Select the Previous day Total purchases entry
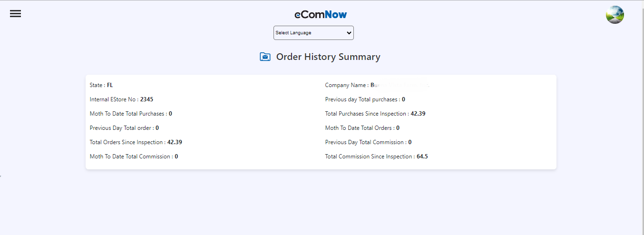Screen dimensions: 644x235 click(x=365, y=99)
